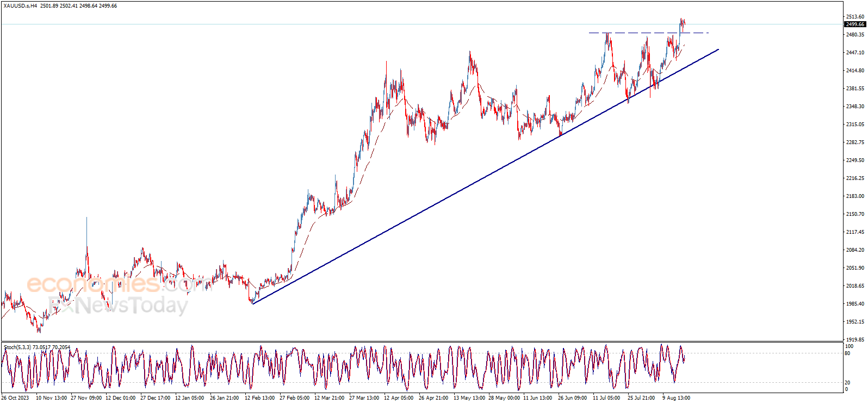Click the 26 Oct 2023 date label
Image resolution: width=868 pixels, height=404 pixels.
tap(15, 398)
